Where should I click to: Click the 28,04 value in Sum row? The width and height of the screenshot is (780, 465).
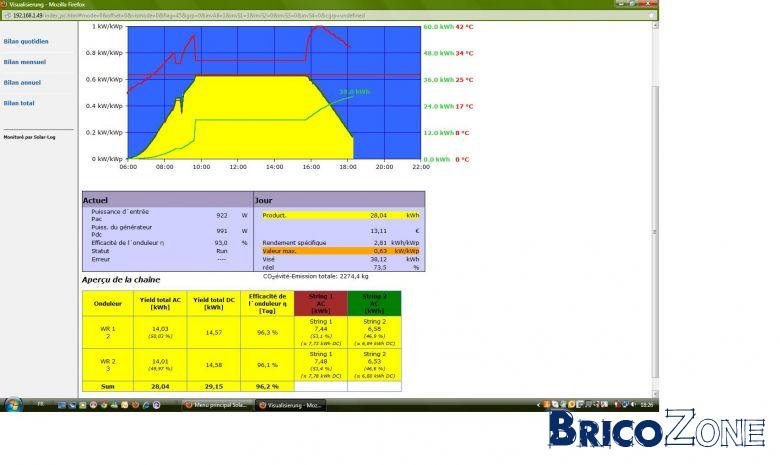(160, 386)
